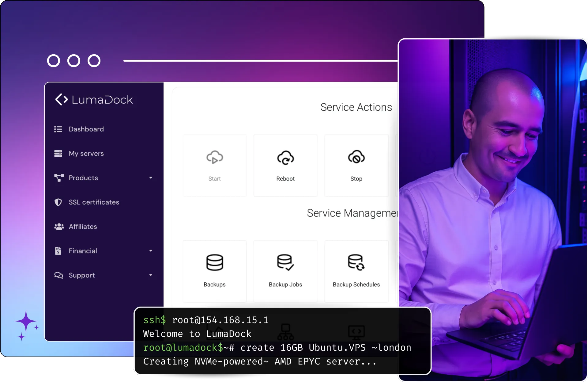Open the Dashboard menu item

pyautogui.click(x=86, y=129)
